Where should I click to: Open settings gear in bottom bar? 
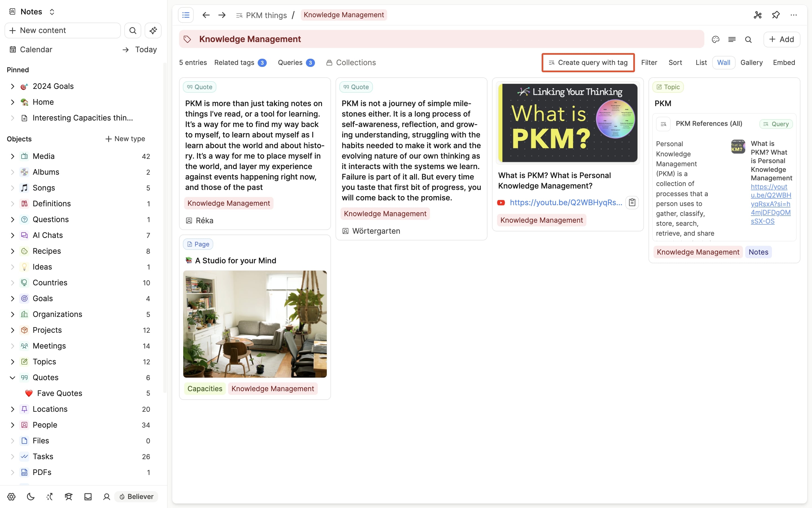point(11,497)
